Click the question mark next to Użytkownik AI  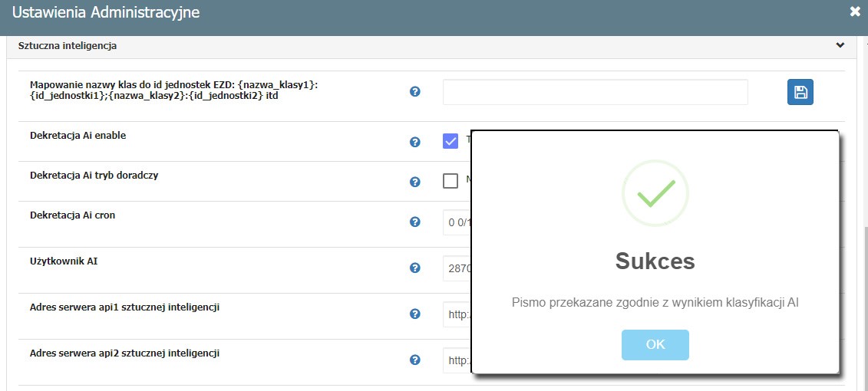[415, 268]
